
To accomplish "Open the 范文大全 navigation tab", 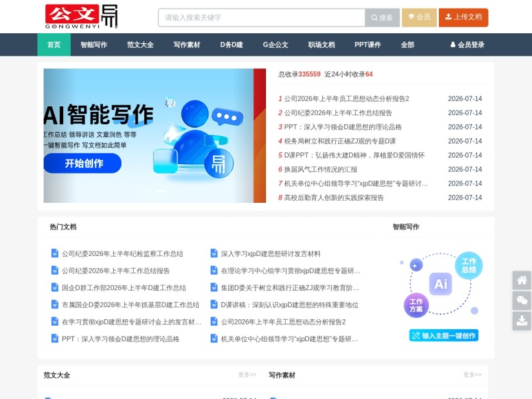I will click(x=140, y=45).
